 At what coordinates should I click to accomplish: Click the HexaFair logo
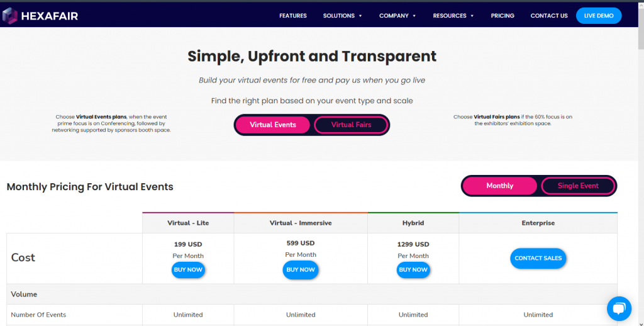coord(40,16)
